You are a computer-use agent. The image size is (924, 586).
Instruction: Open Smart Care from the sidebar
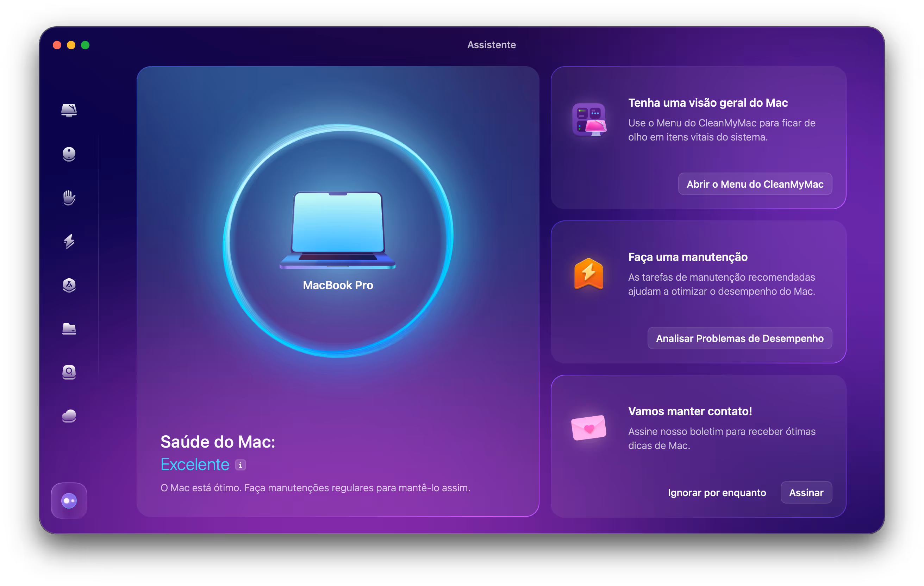(69, 110)
